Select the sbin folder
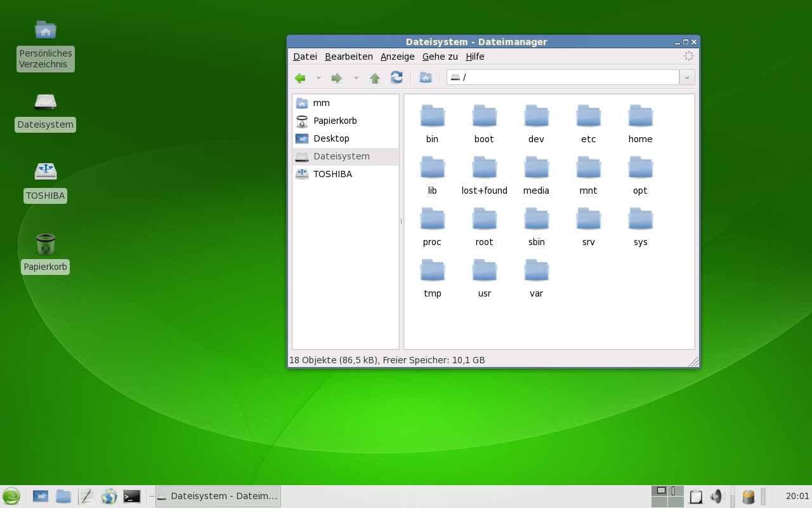The image size is (812, 508). coord(537,227)
